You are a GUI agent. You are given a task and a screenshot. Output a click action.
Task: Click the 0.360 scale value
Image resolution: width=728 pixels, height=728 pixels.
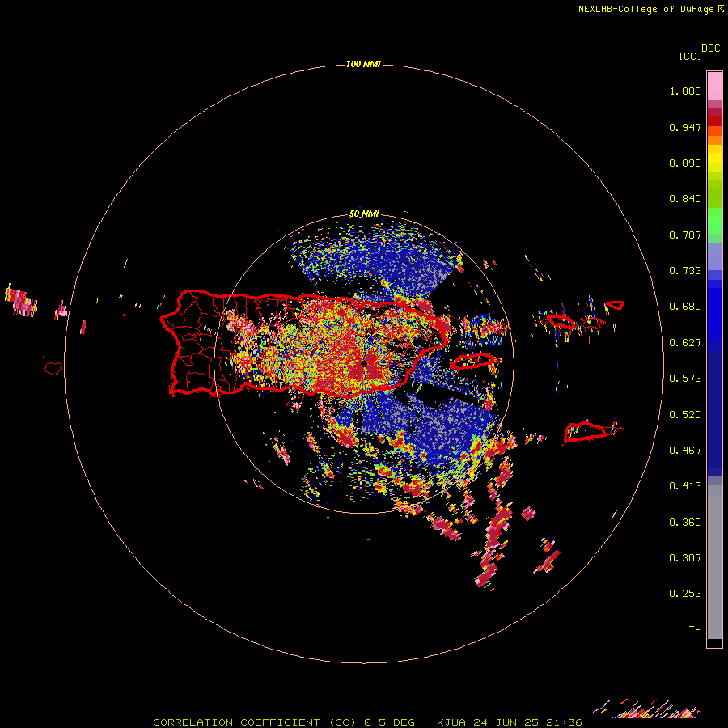685,523
